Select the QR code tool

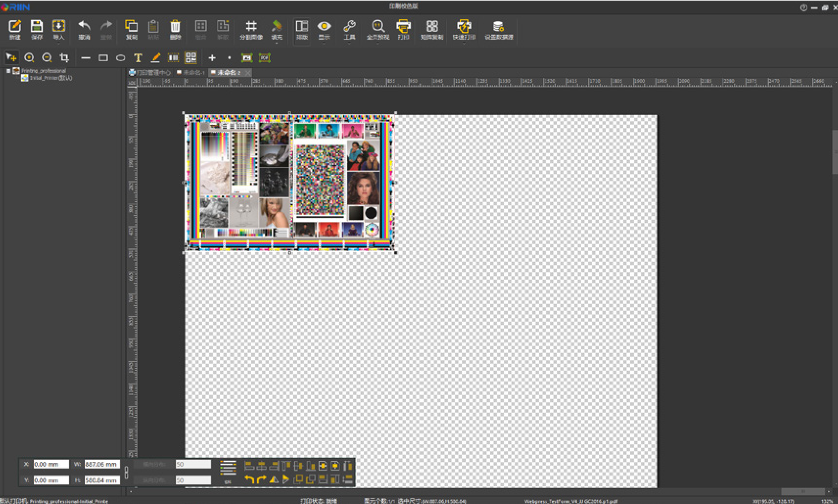click(191, 58)
